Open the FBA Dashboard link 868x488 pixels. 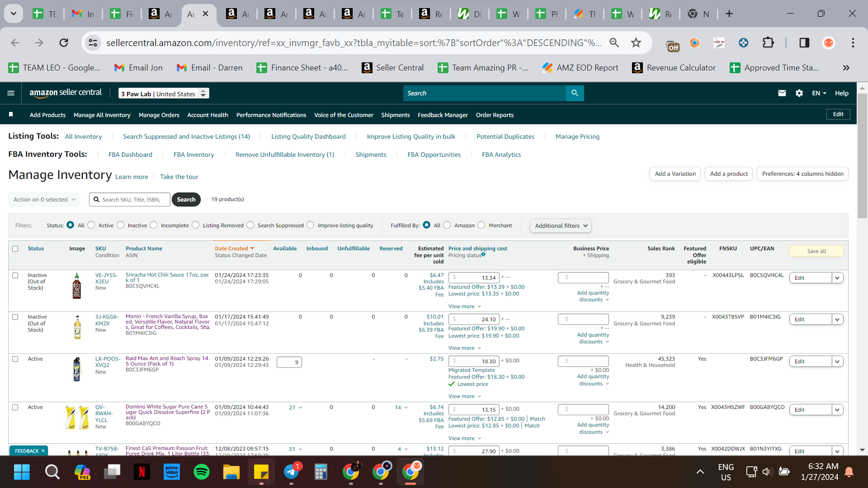pos(130,155)
